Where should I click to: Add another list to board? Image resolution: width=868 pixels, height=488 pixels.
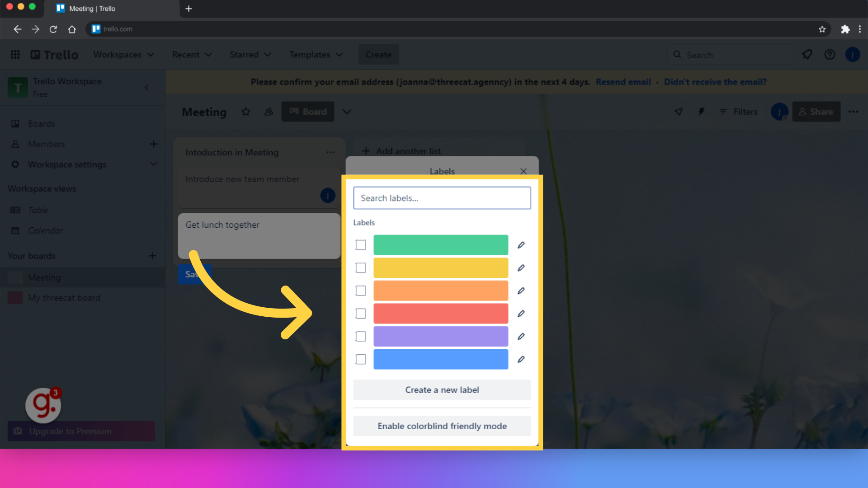tap(440, 151)
